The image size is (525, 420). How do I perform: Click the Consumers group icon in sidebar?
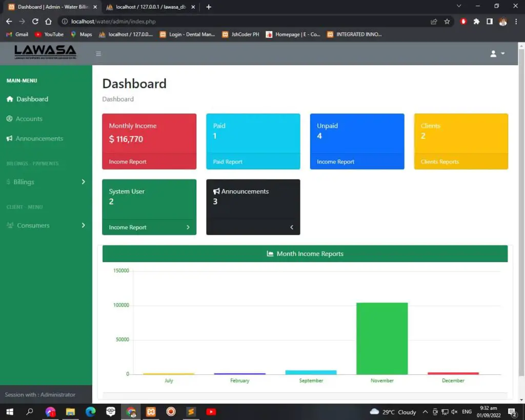tap(10, 226)
